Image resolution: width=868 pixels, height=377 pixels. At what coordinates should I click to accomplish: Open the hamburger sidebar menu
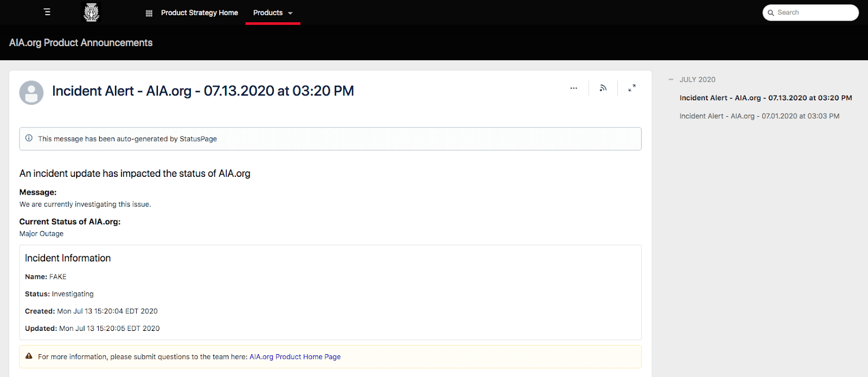tap(47, 12)
